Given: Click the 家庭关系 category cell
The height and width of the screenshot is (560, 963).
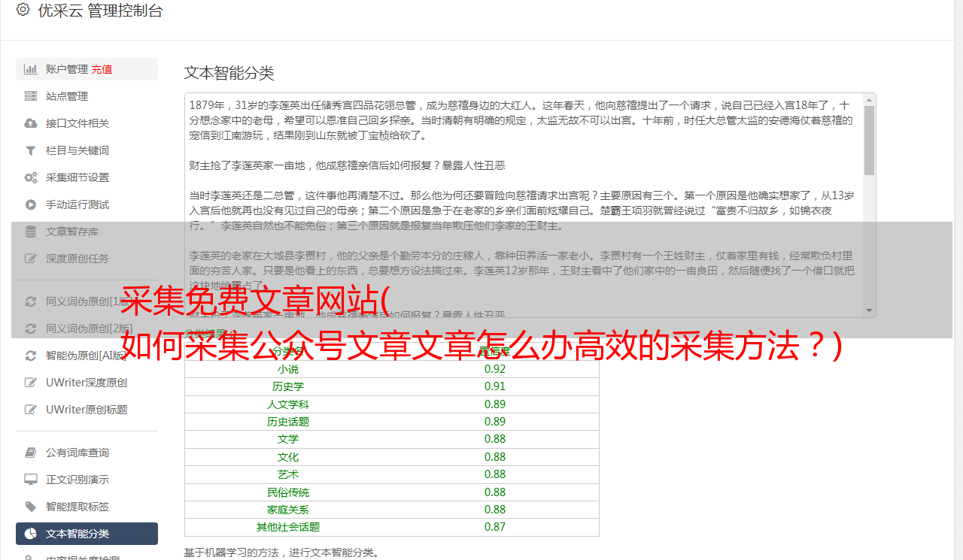Looking at the screenshot, I should pos(288,510).
